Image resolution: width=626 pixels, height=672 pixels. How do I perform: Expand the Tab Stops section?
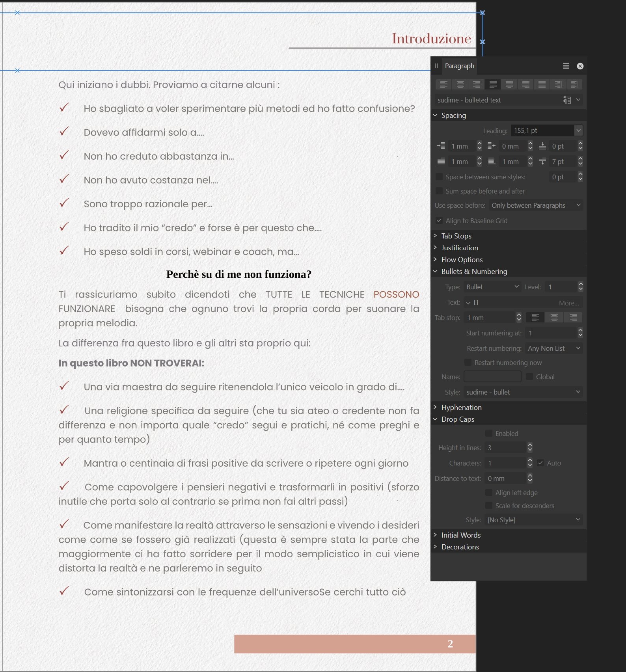[x=435, y=236]
